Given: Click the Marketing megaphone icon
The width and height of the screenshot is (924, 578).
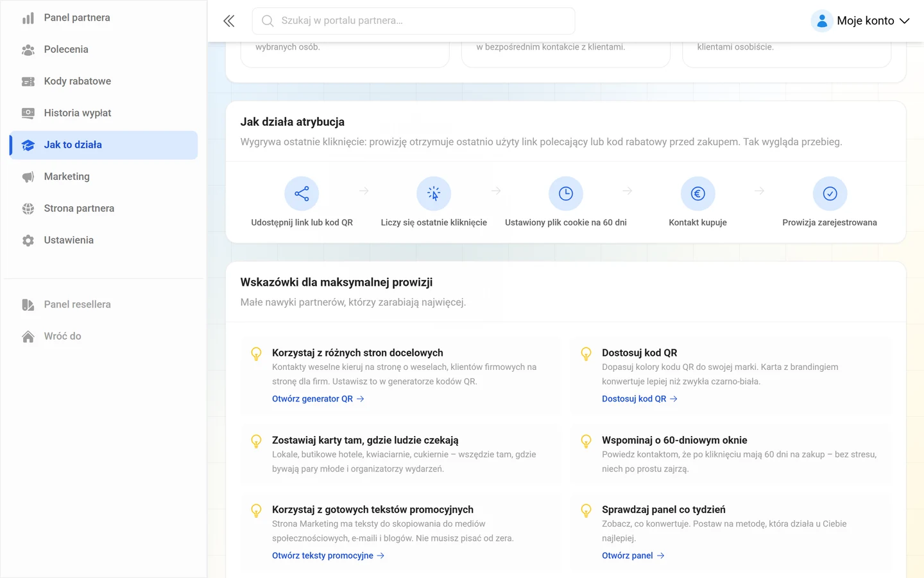Looking at the screenshot, I should point(28,177).
